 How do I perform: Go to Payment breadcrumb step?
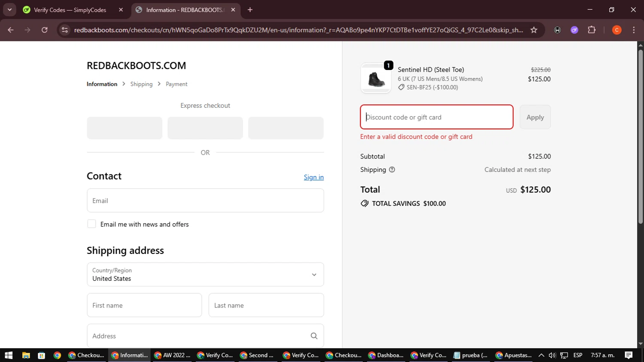coord(176,84)
